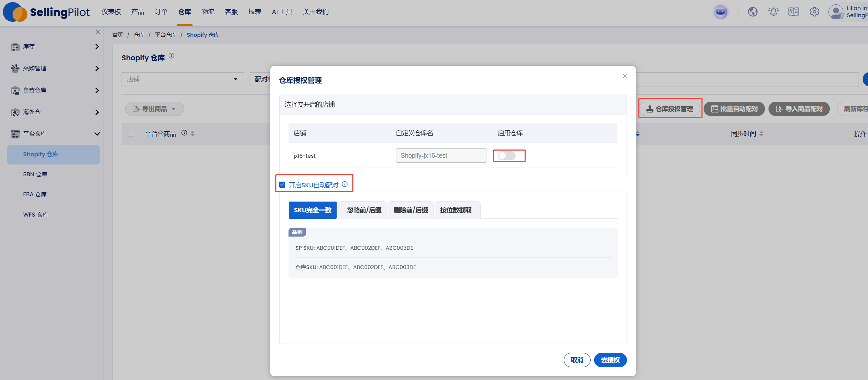Tick the select-all checkbox in table header
The height and width of the screenshot is (380, 868).
click(x=131, y=134)
